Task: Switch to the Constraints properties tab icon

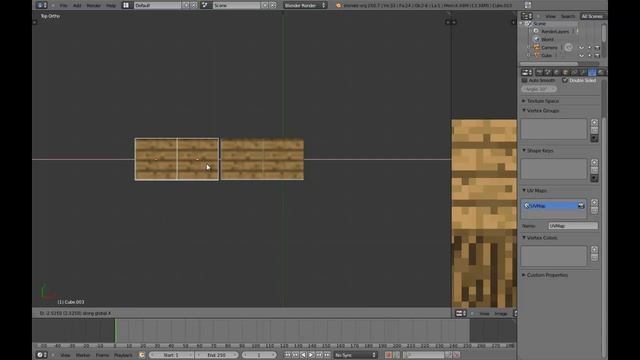Action: pos(574,72)
